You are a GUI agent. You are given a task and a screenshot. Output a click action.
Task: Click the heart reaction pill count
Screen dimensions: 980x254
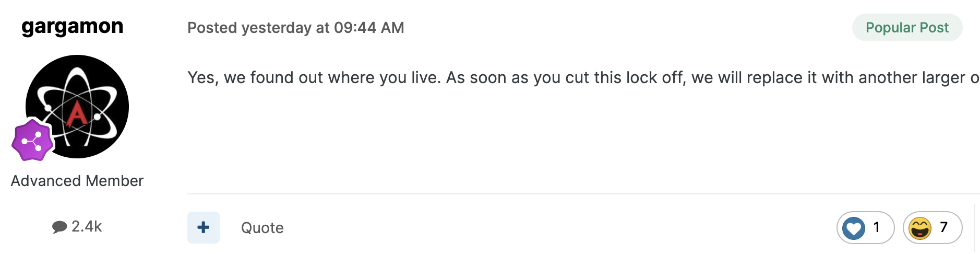(877, 227)
